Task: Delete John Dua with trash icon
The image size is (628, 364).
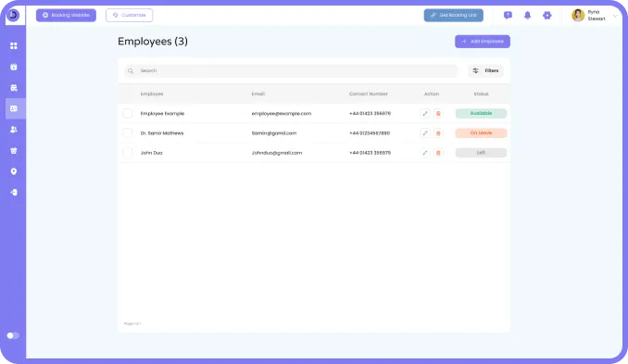Action: point(438,153)
